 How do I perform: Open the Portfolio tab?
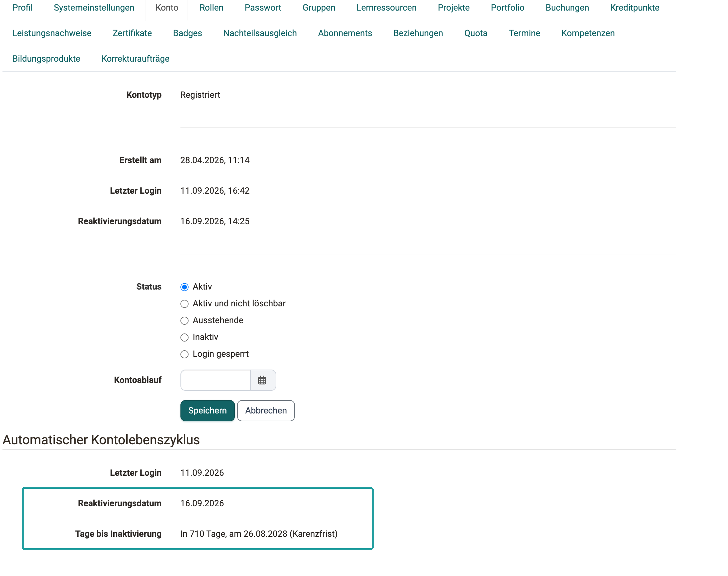[x=507, y=8]
